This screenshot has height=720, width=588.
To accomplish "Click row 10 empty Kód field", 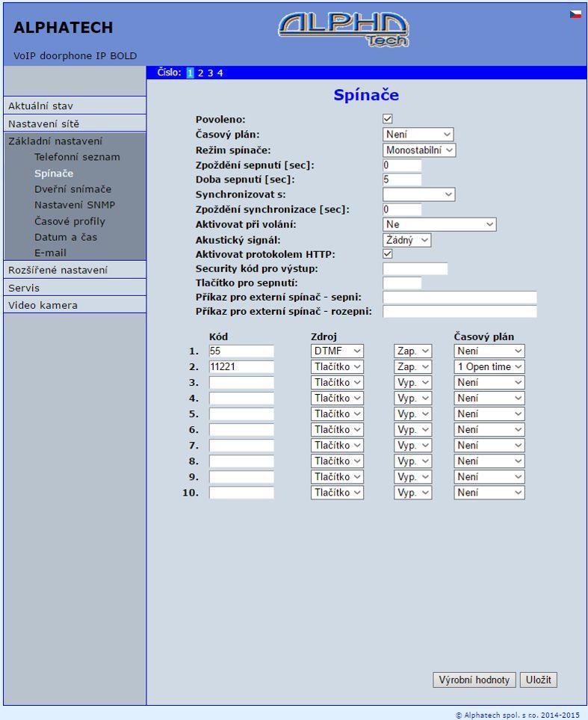I will click(x=241, y=493).
